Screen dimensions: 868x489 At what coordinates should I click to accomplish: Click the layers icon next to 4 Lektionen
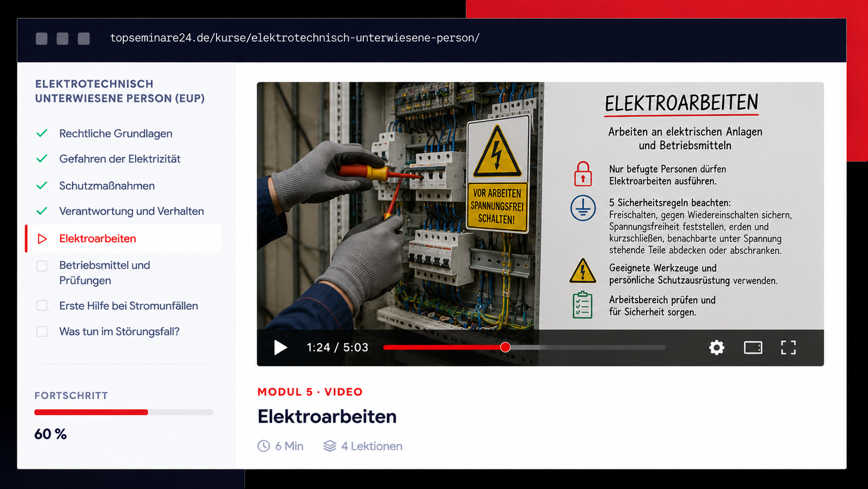click(x=330, y=446)
